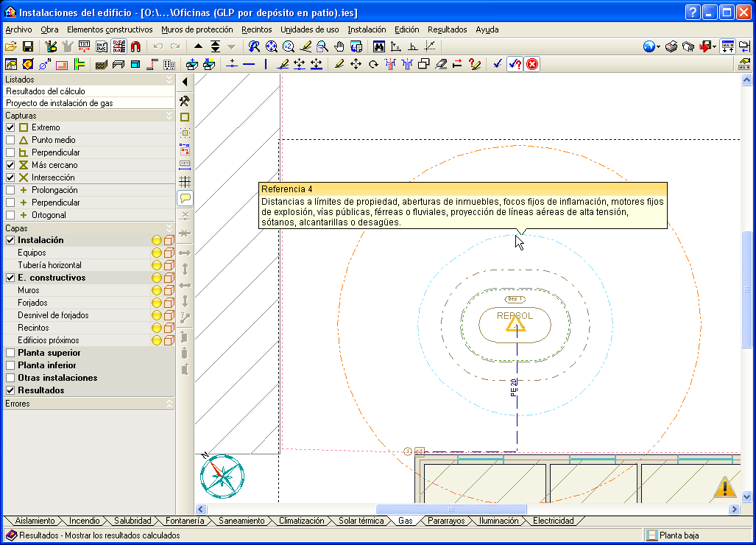Open the Unidades de uso menu
This screenshot has width=756, height=545.
coord(310,29)
